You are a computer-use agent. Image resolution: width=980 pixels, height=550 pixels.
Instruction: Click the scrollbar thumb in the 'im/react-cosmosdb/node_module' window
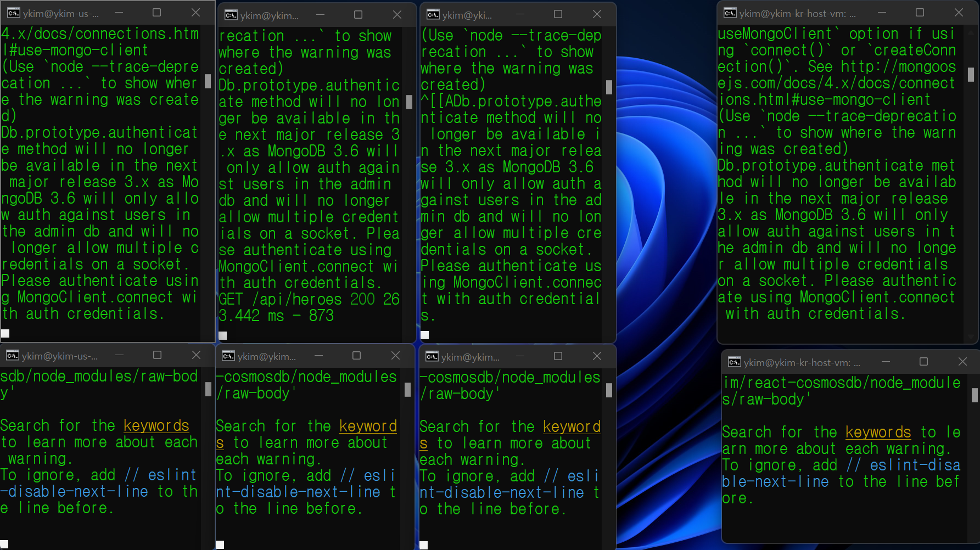pos(975,395)
